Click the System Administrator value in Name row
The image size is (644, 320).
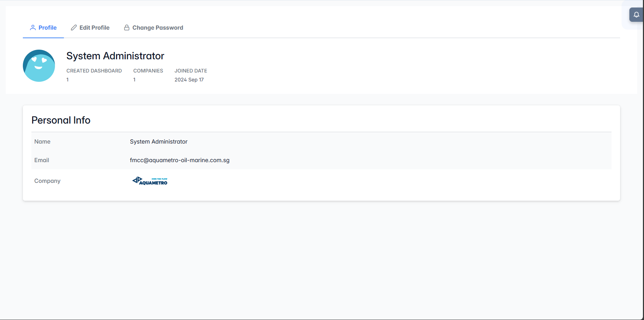click(159, 142)
